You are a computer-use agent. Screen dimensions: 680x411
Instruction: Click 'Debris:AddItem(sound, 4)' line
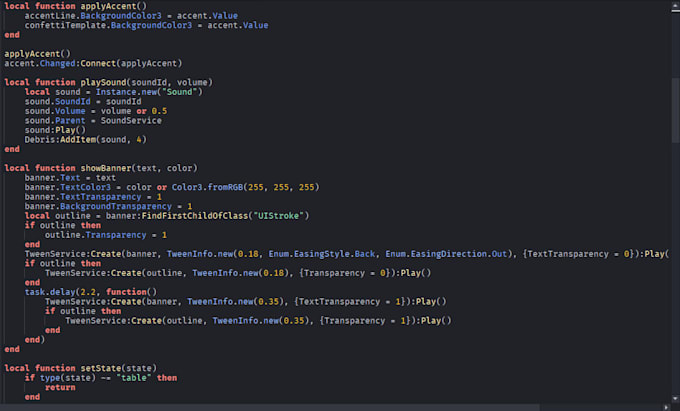coord(85,140)
